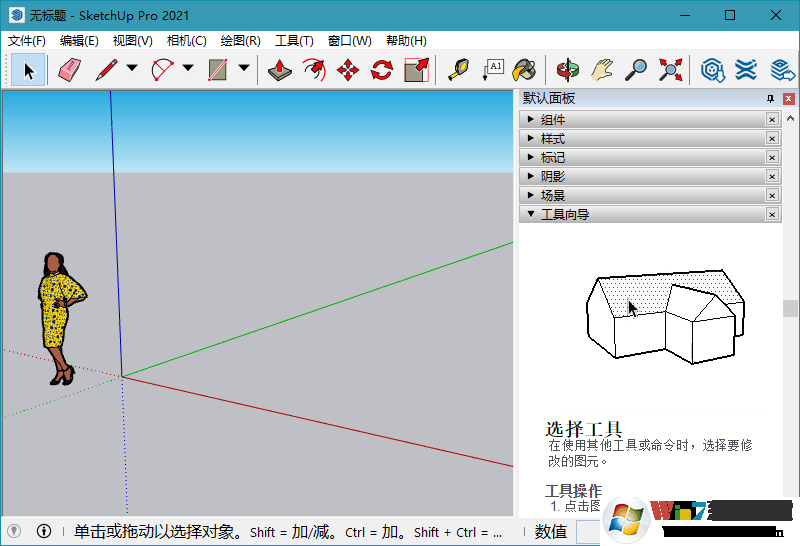Pick the pink Eraser tool

pos(69,70)
